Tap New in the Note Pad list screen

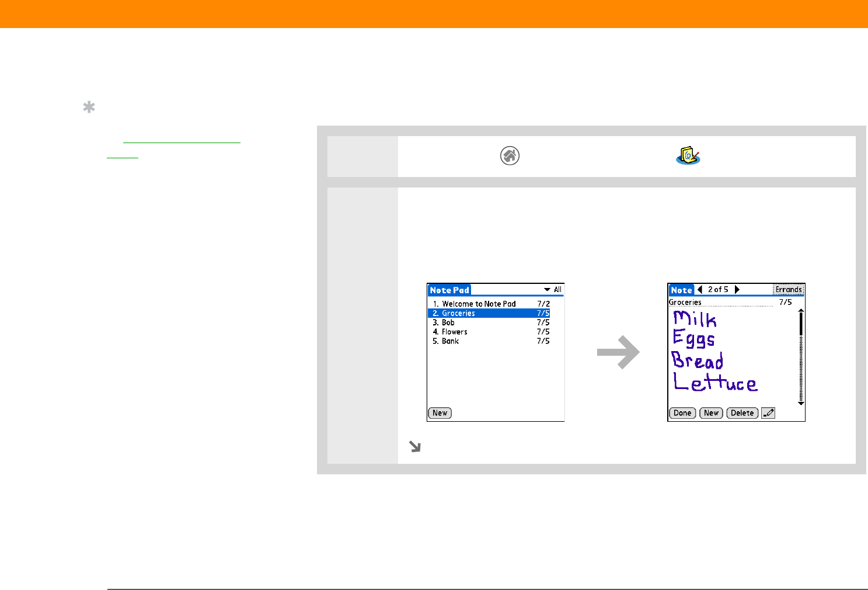click(440, 413)
